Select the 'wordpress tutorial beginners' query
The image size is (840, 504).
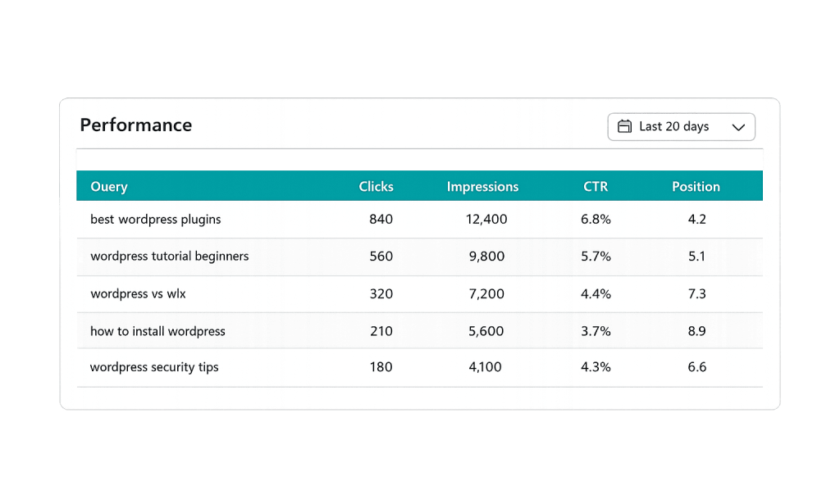(169, 257)
